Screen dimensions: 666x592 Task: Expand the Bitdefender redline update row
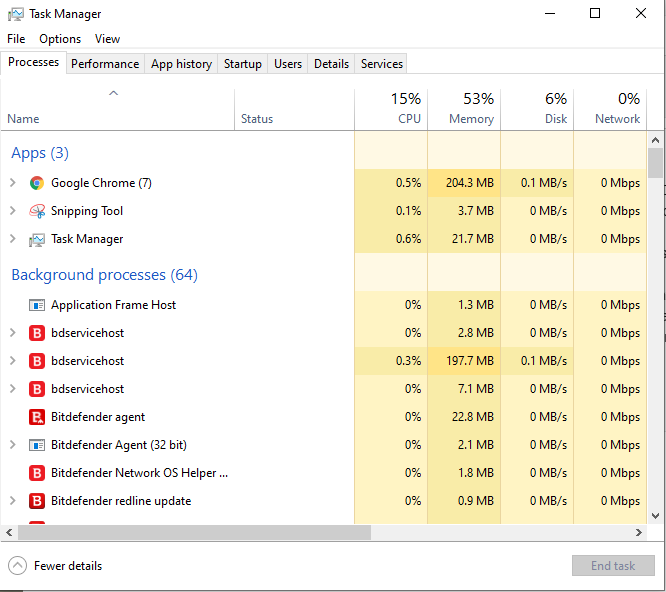[x=13, y=501]
